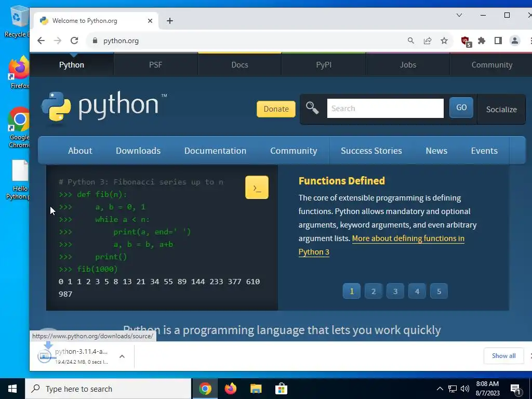Open the Firefox desktop shortcut
The height and width of the screenshot is (399, 532).
19,73
